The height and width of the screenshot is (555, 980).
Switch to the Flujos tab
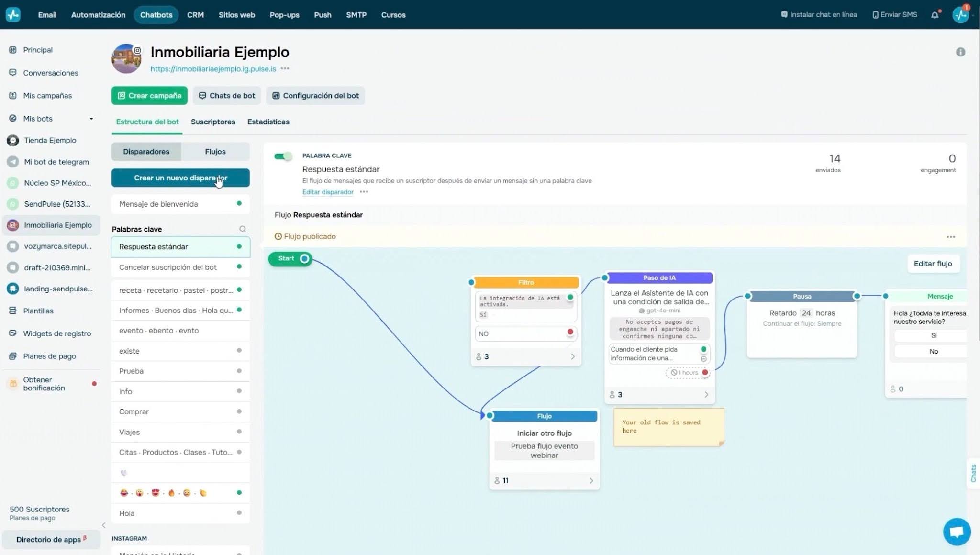pyautogui.click(x=215, y=152)
